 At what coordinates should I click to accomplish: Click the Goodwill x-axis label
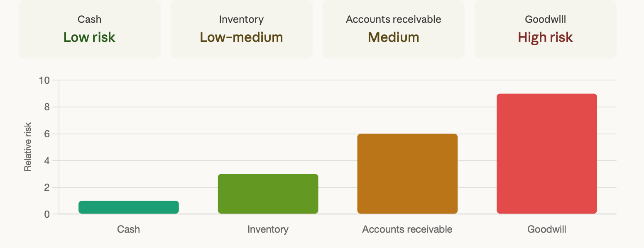point(547,229)
